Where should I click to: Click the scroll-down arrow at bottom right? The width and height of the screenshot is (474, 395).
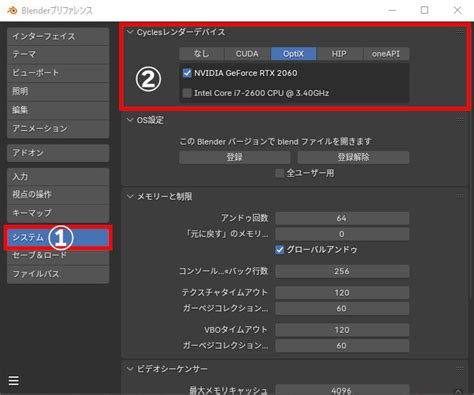point(458,391)
